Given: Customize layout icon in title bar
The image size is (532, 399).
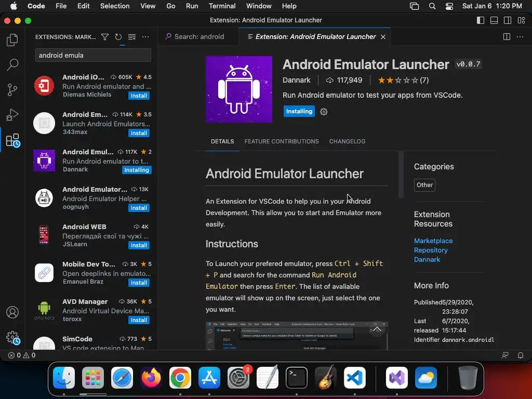Looking at the screenshot, I should click(521, 20).
